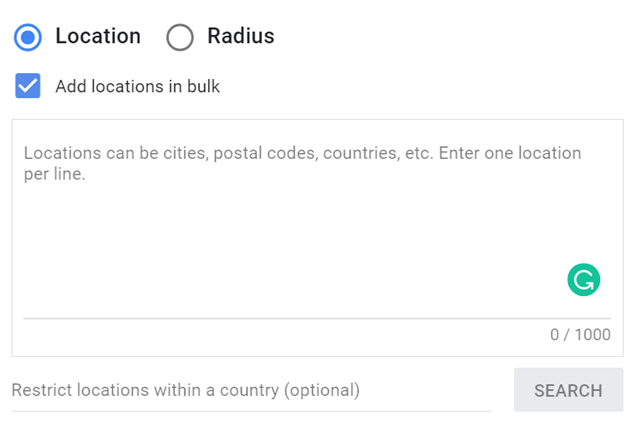This screenshot has height=440, width=631.
Task: Open the Grammarly icon in the text box
Action: click(583, 279)
